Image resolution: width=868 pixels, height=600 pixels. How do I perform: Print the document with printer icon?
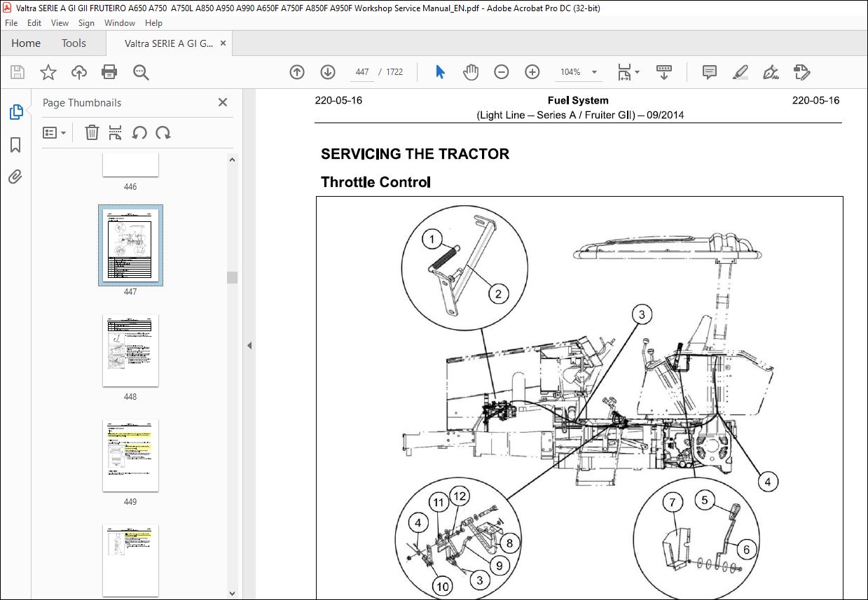click(x=109, y=72)
